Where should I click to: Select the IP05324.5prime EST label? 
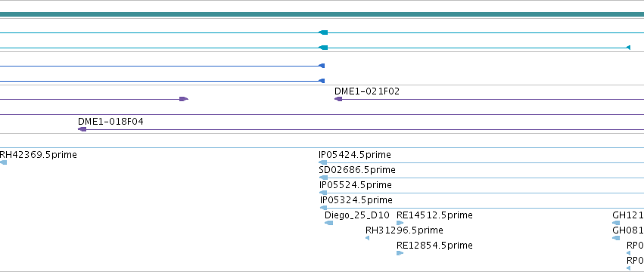356,200
